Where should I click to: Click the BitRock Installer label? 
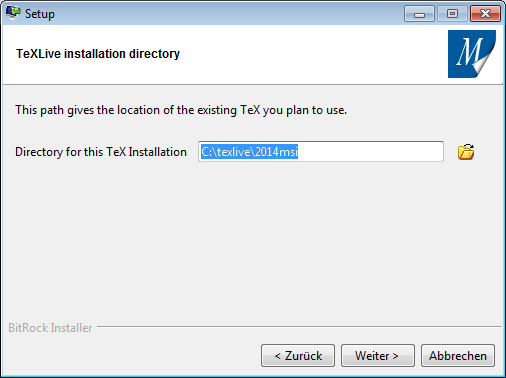click(x=50, y=328)
